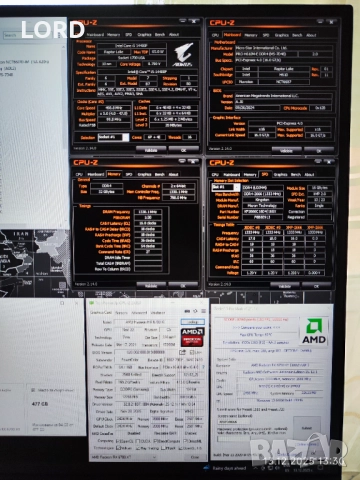Click the GPU Name field in GPU-Z
This screenshot has width=360, height=480.
147,322
